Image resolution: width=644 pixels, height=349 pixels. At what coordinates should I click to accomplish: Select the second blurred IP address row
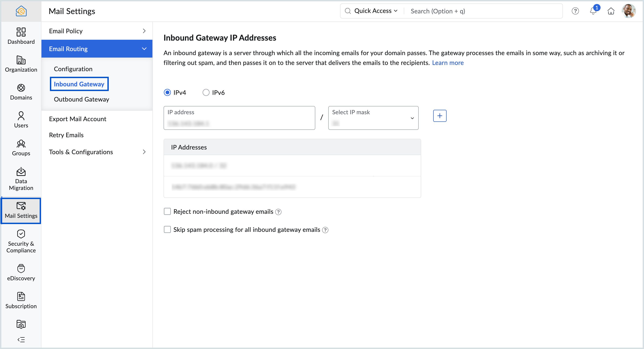(x=292, y=187)
